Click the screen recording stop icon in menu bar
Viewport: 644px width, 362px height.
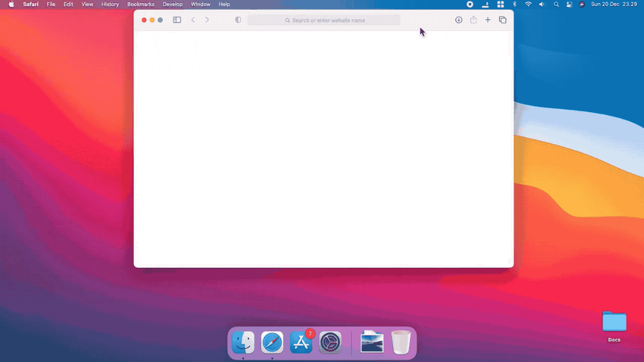point(470,4)
